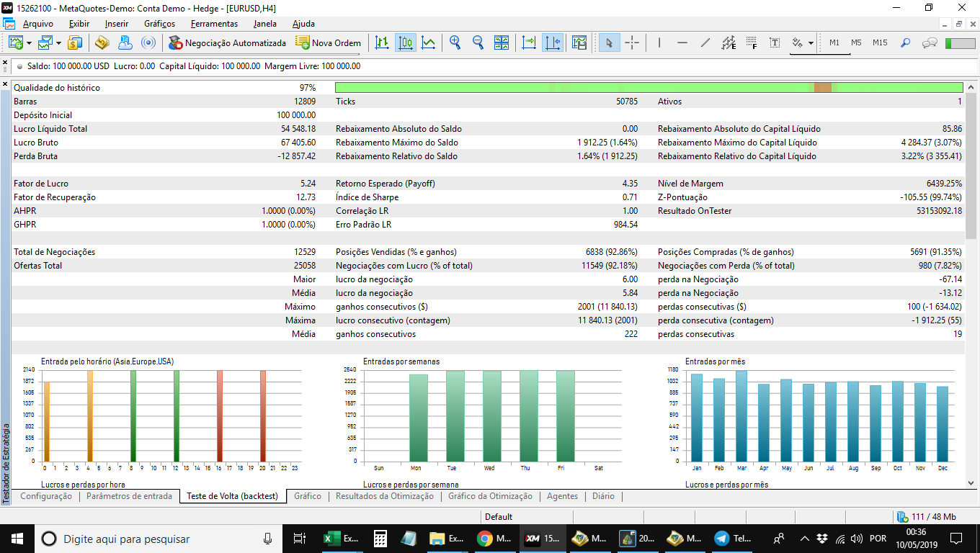Image resolution: width=980 pixels, height=553 pixels.
Task: Open the Exibir menu
Action: (79, 24)
